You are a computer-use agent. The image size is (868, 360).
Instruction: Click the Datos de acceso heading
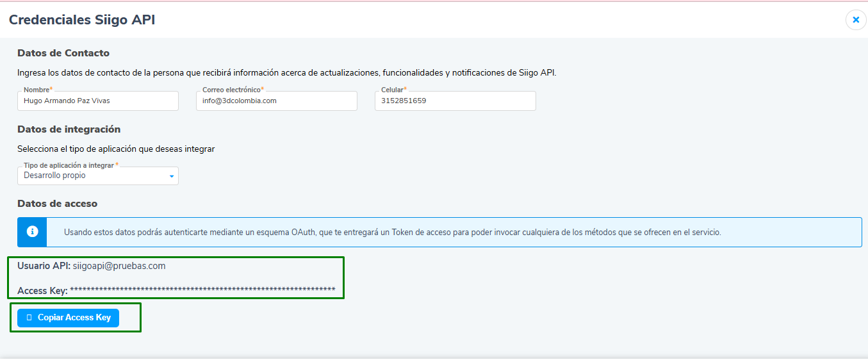[x=58, y=204]
